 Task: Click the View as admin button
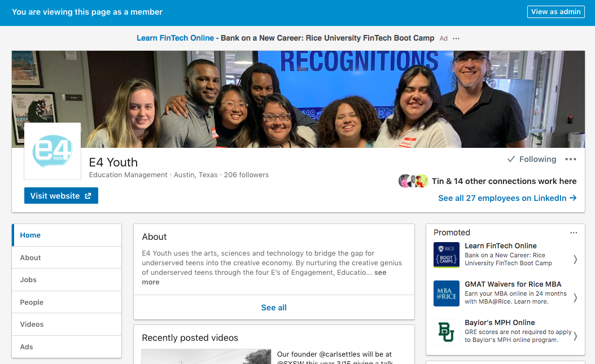[556, 12]
